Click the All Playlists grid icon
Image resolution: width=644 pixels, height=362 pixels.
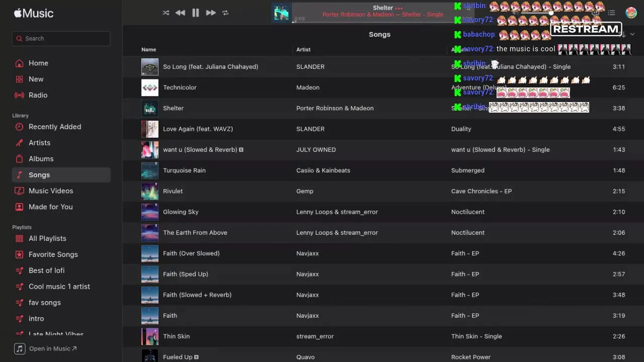coord(19,238)
